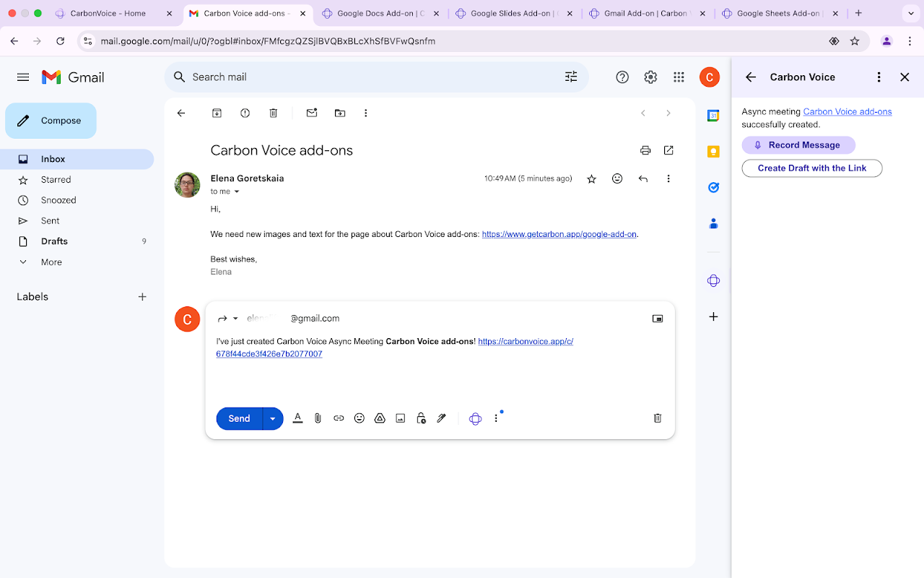Go back to inbox arrow
This screenshot has width=924, height=578.
click(181, 113)
